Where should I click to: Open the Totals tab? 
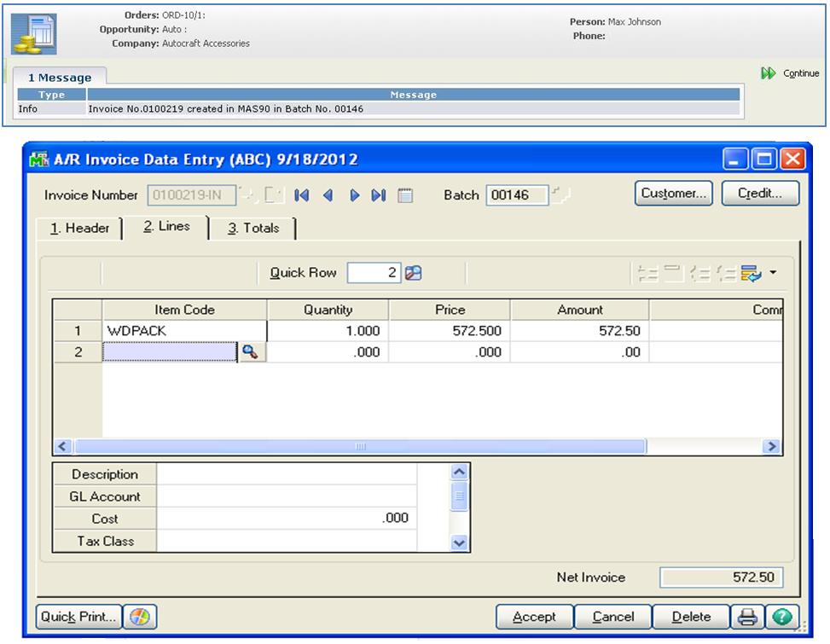[254, 229]
